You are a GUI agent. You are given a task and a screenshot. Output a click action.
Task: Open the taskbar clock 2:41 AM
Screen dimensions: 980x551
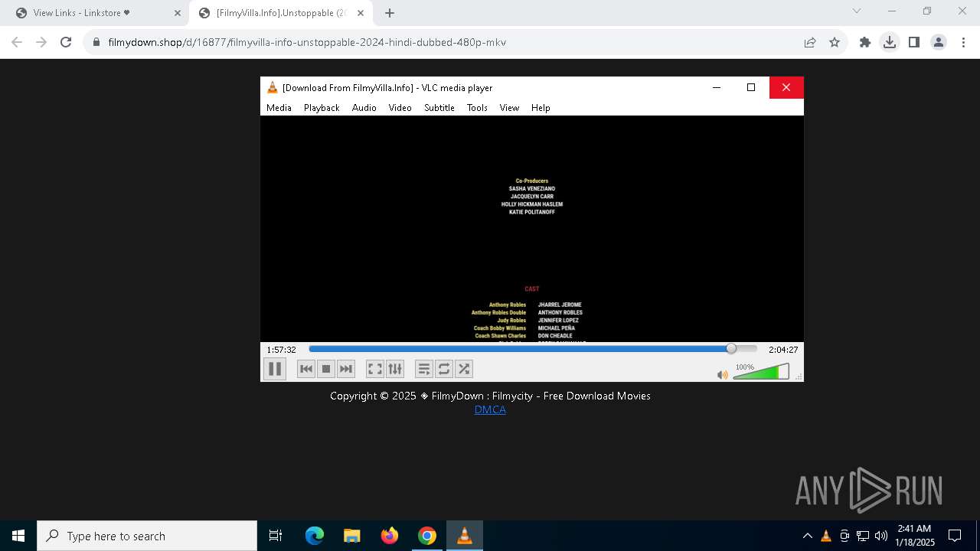pos(914,536)
